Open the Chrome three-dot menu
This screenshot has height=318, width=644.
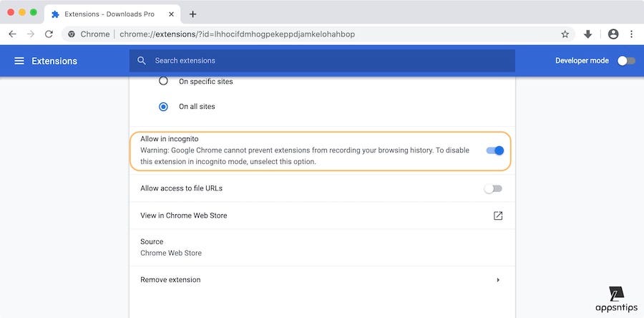pyautogui.click(x=632, y=34)
